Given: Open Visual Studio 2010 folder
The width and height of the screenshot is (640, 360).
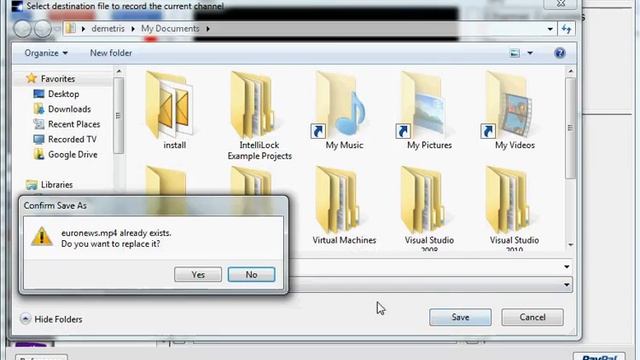Looking at the screenshot, I should (x=514, y=208).
